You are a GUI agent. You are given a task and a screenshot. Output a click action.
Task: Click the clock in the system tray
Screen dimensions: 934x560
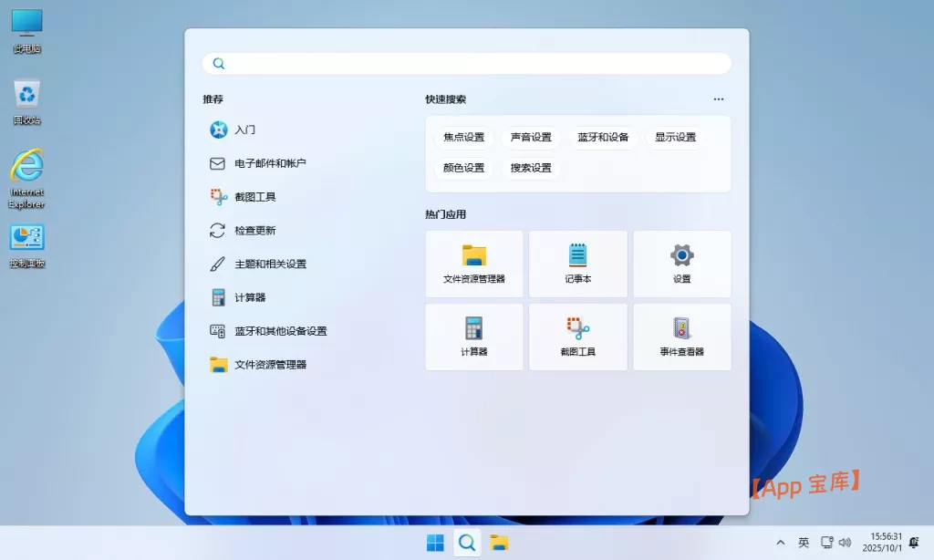(881, 542)
